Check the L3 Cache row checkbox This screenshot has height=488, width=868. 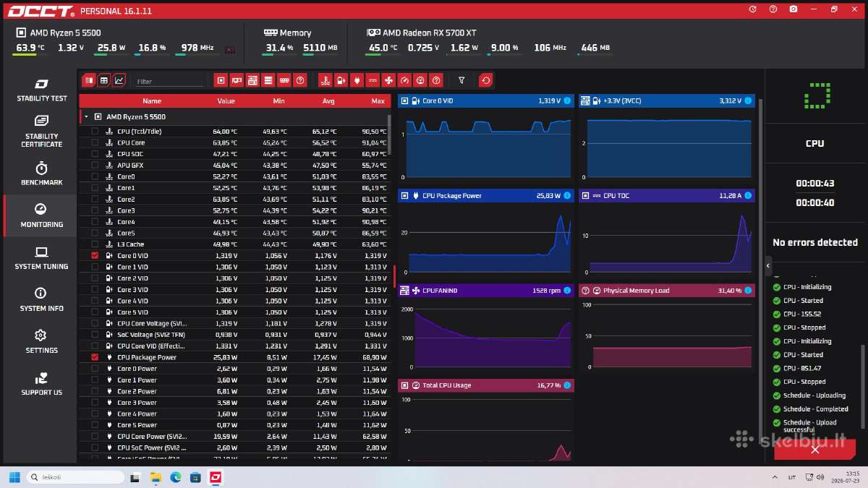95,244
